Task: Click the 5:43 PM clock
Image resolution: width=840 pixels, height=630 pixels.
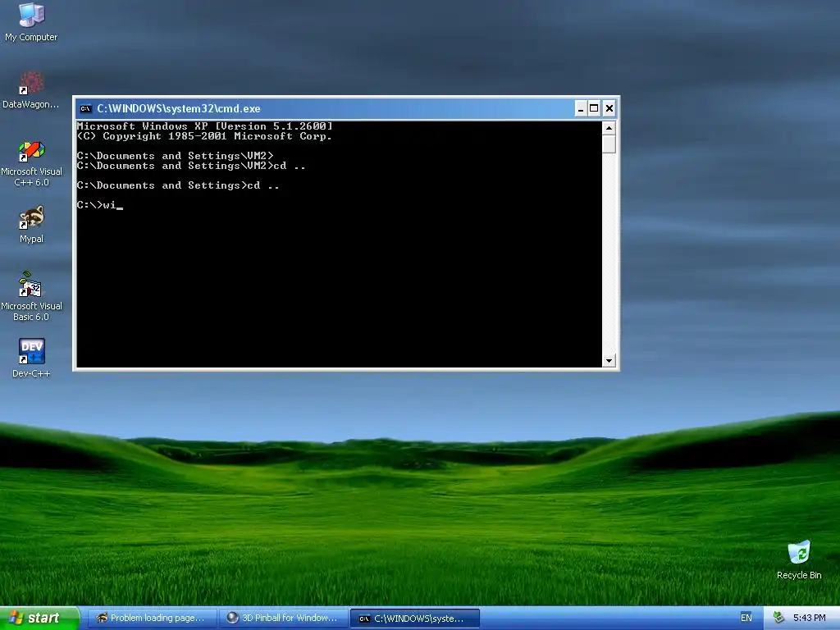Action: (809, 618)
